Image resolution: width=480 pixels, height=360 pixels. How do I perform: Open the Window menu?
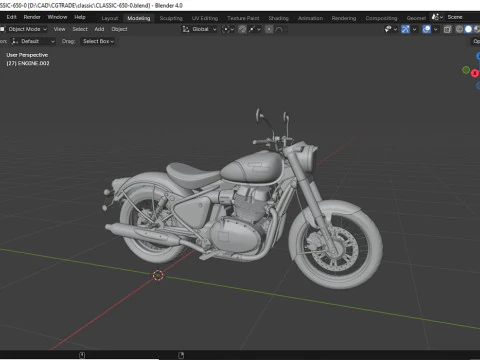(x=57, y=17)
